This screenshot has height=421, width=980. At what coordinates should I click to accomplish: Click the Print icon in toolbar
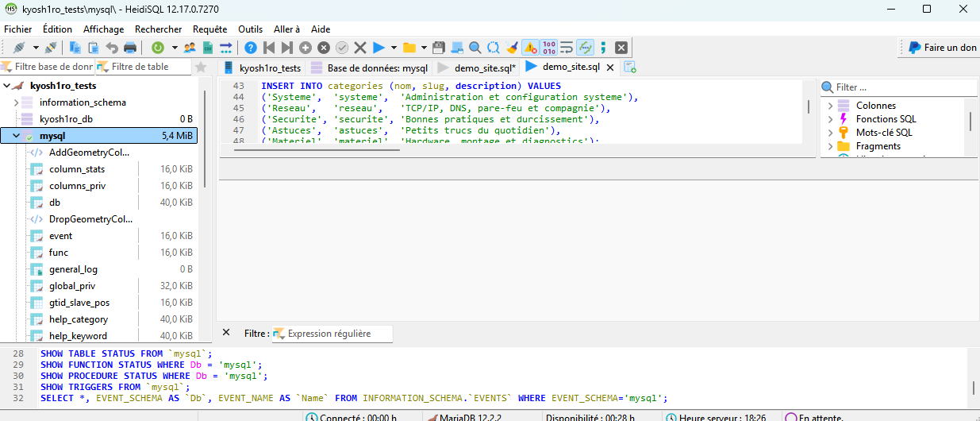[x=130, y=48]
